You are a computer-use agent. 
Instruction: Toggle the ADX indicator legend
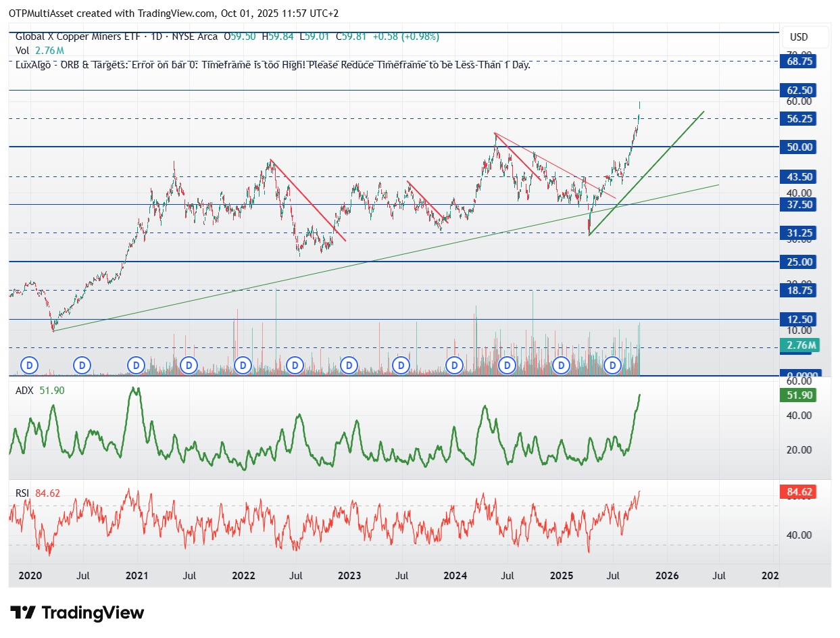tap(24, 390)
